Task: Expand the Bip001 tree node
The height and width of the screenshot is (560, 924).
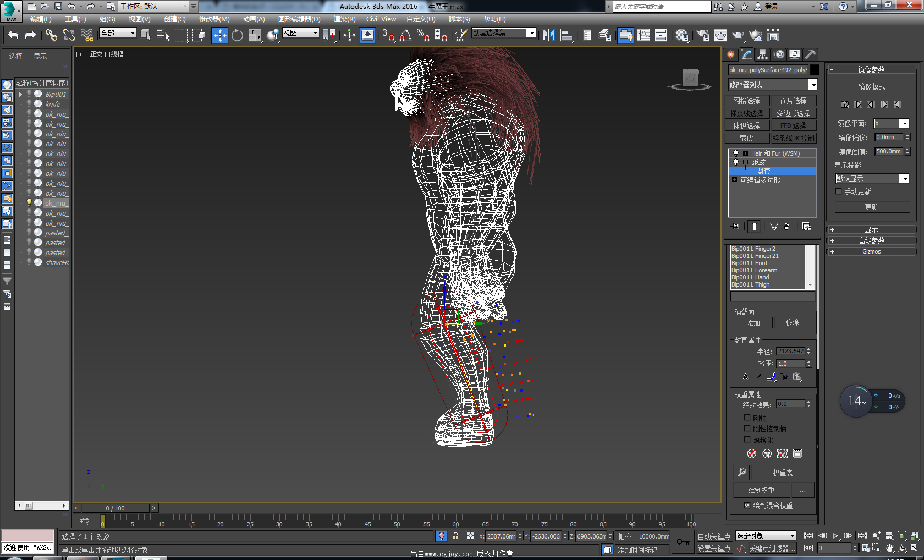Action: click(21, 94)
